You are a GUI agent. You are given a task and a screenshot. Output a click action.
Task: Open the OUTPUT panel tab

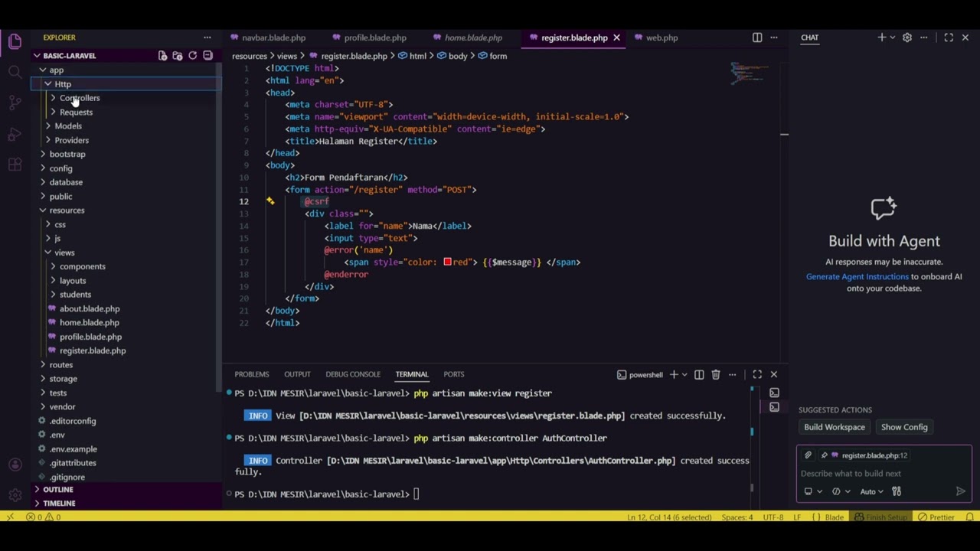tap(297, 374)
